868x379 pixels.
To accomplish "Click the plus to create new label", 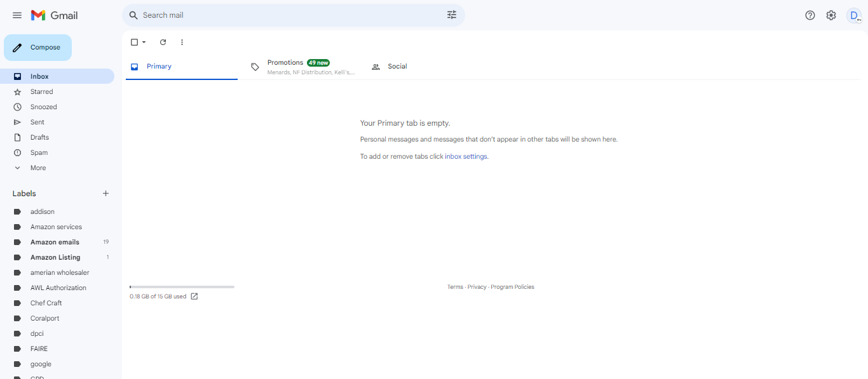I will tap(106, 194).
